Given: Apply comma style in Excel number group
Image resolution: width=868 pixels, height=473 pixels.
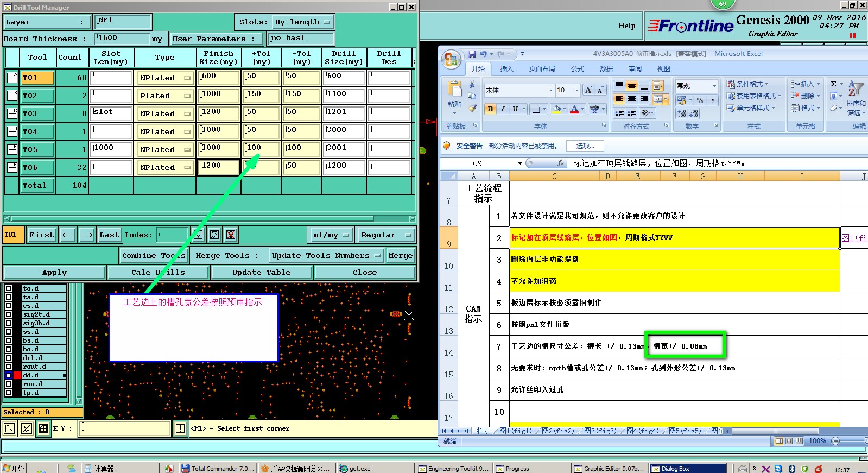Looking at the screenshot, I should point(713,100).
